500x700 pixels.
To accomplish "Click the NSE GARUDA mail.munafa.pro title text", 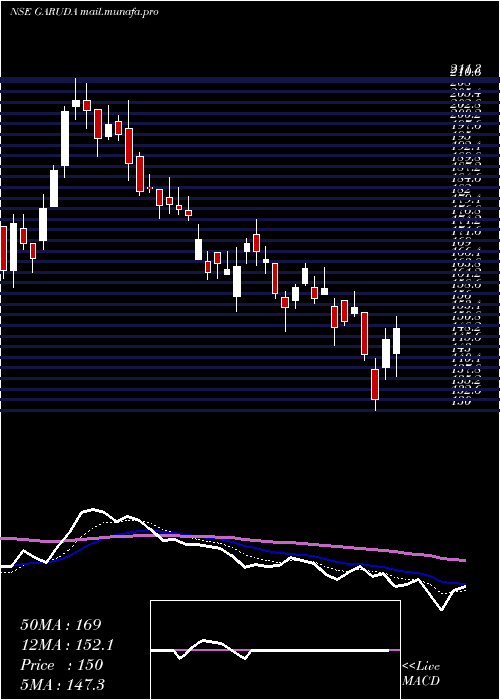I will pos(84,12).
